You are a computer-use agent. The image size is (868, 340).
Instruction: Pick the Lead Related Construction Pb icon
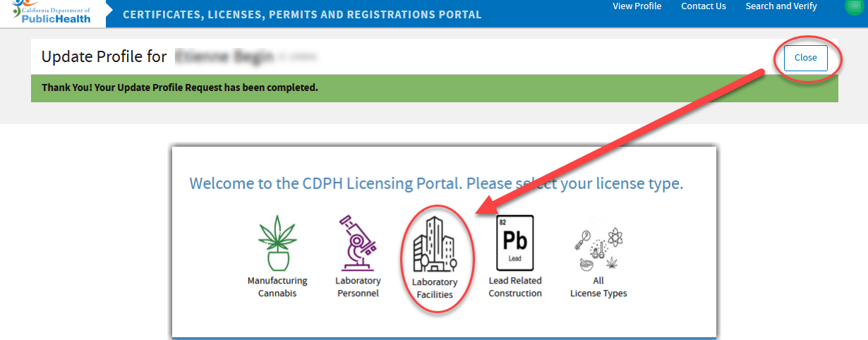[x=515, y=243]
